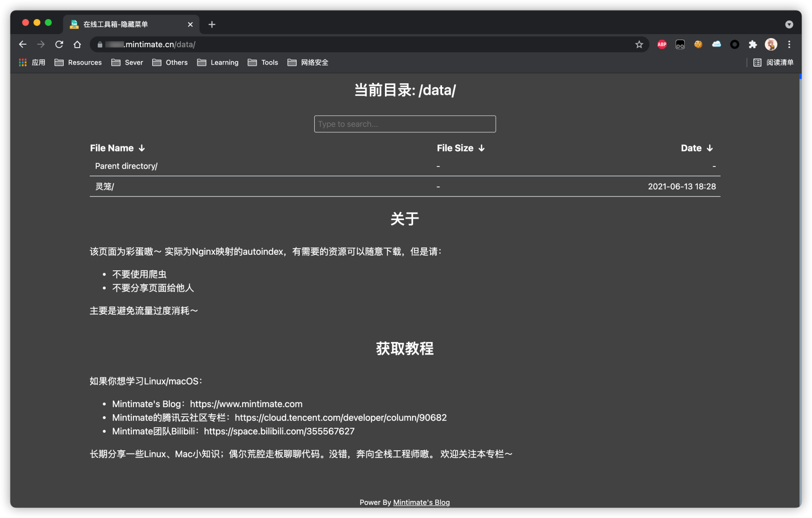Click the dark reader glasses extension icon

click(x=680, y=44)
